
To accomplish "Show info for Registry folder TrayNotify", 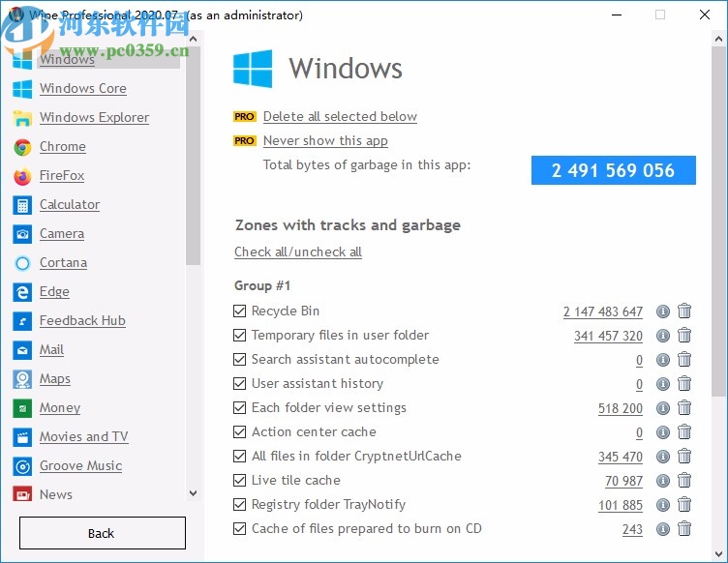I will tap(663, 505).
